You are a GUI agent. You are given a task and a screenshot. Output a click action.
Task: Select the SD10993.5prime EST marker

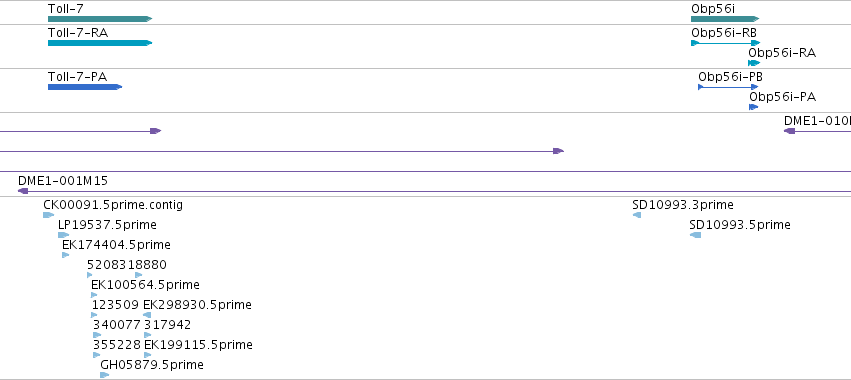click(x=695, y=235)
